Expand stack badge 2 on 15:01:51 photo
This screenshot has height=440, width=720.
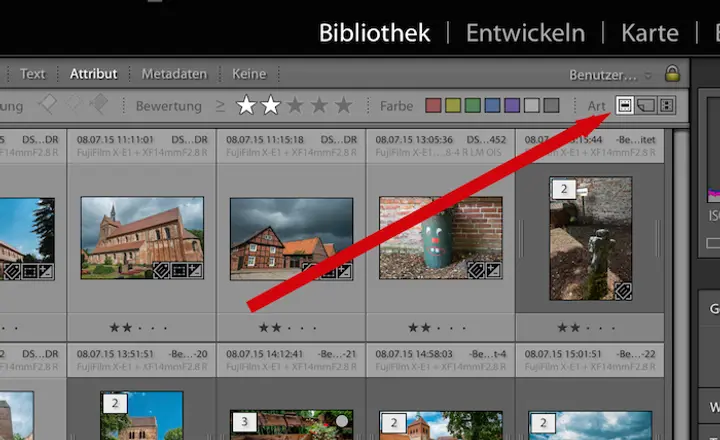[543, 423]
